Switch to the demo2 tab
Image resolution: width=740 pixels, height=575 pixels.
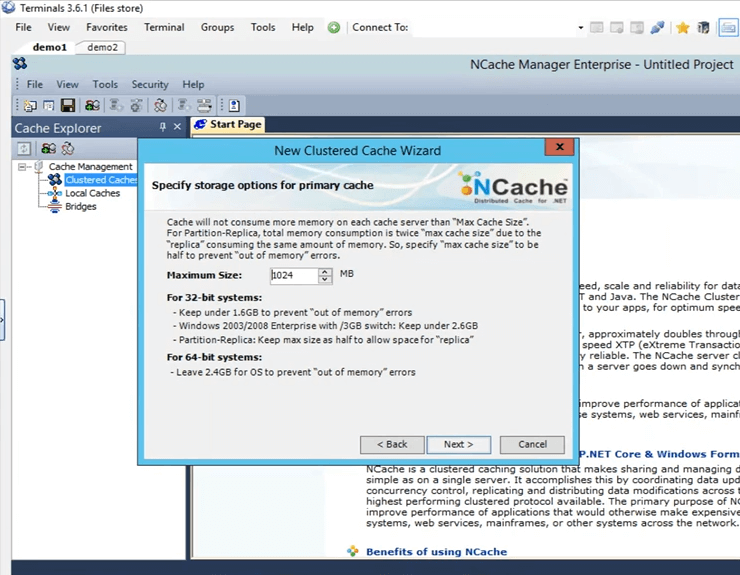[102, 47]
